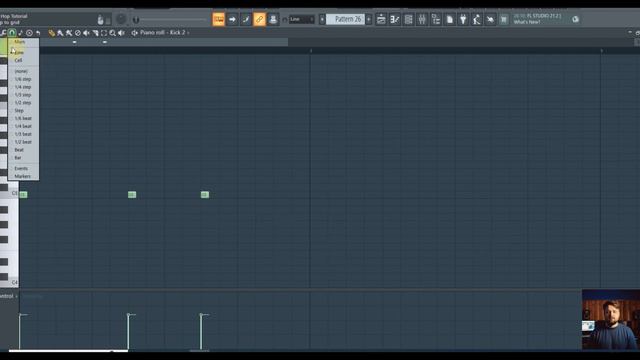Select '1/3 step' snap option
640x360 pixels.
(x=23, y=95)
